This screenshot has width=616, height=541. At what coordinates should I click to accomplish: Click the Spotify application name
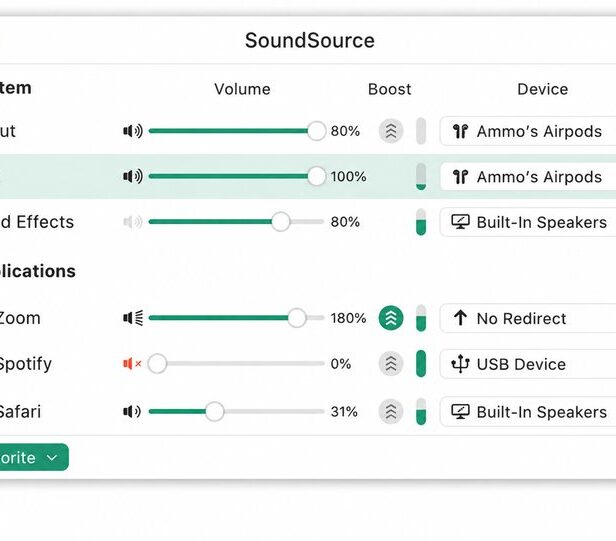pyautogui.click(x=25, y=365)
